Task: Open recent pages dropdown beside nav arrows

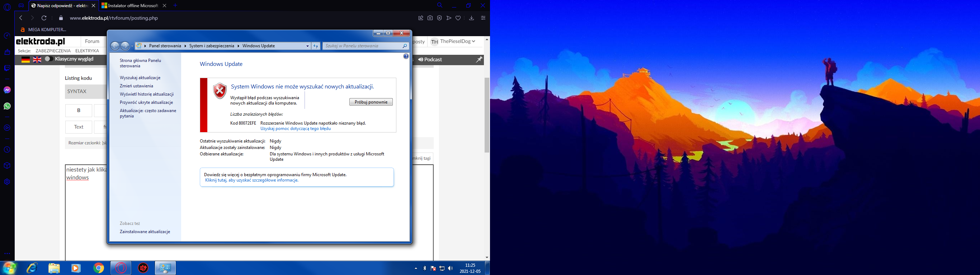Action: point(132,46)
